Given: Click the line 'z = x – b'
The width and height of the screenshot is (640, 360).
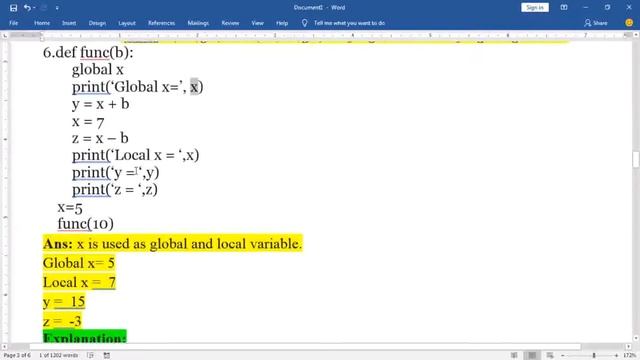Looking at the screenshot, I should 100,138.
